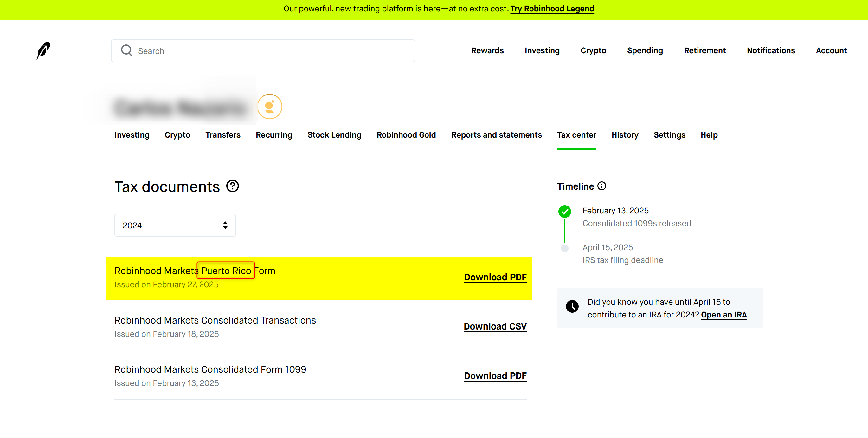Download CSV for Consolidated Transactions
This screenshot has width=868, height=438.
click(495, 326)
